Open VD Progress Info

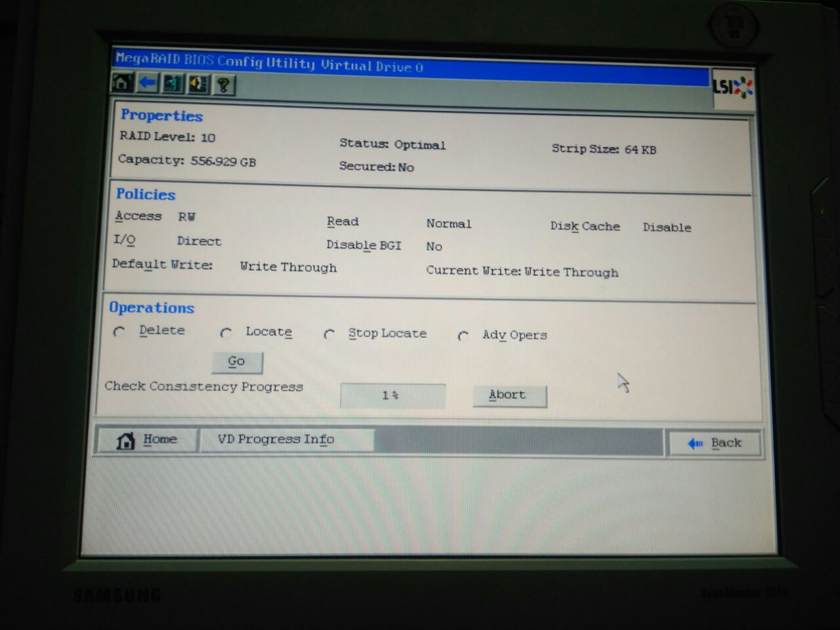(x=285, y=440)
